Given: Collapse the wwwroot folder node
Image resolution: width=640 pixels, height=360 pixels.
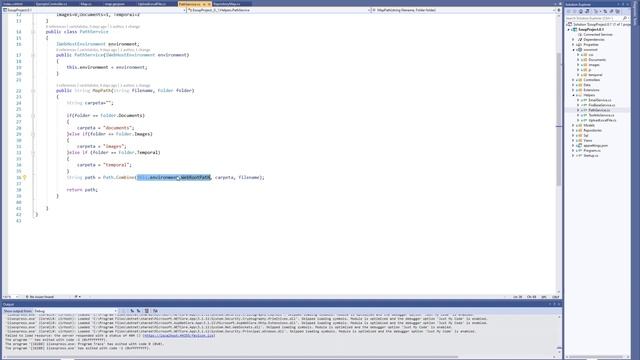Looking at the screenshot, I should tap(573, 50).
